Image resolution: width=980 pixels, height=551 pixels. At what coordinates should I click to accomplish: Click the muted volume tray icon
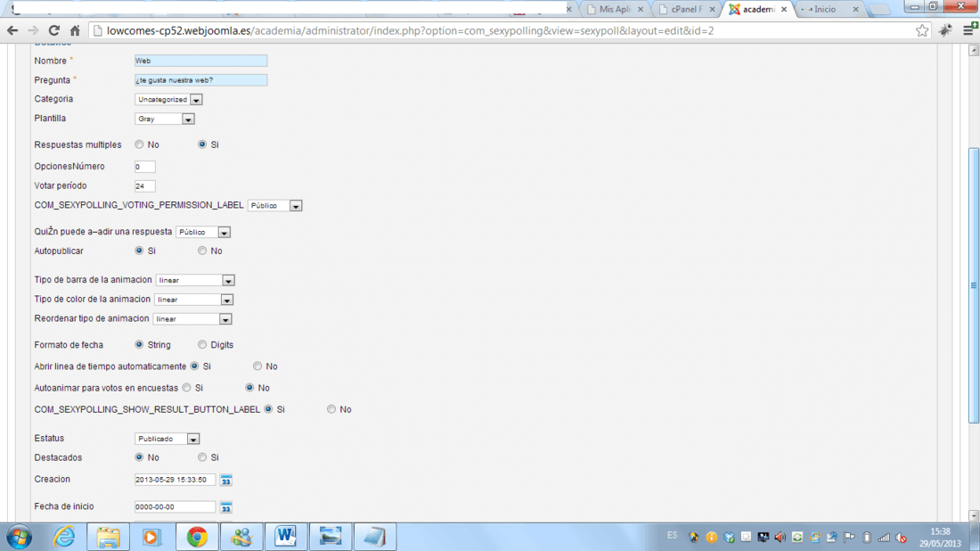coord(902,538)
